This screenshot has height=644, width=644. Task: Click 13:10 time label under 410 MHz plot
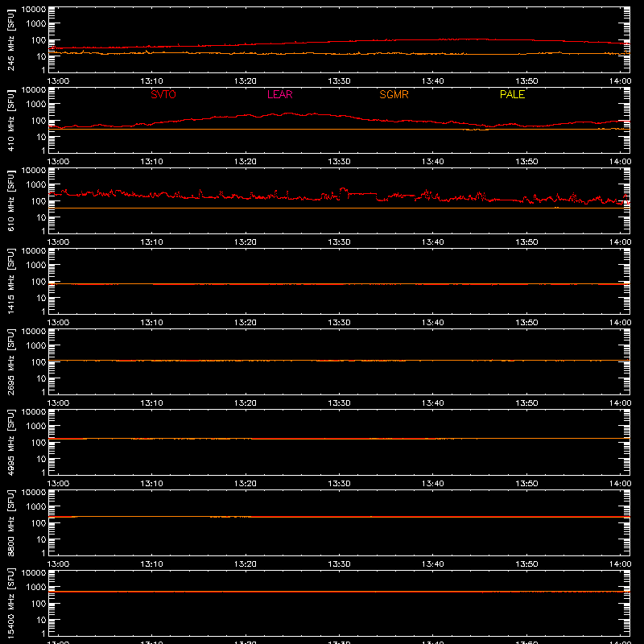point(151,162)
